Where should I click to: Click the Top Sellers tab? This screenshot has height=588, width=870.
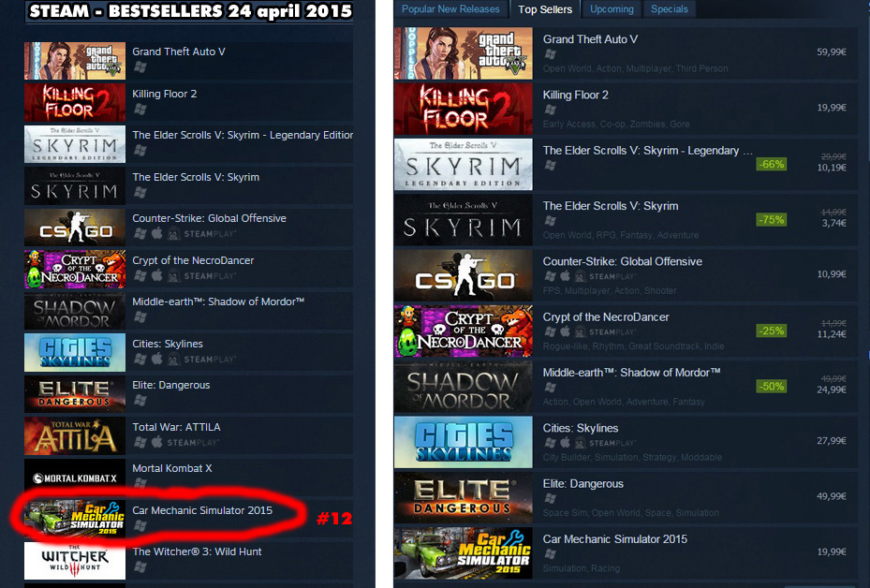point(544,9)
